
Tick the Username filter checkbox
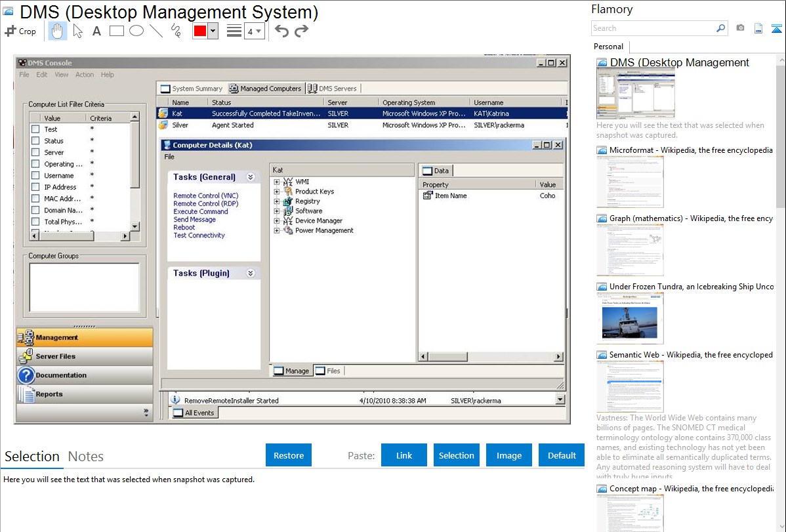(35, 176)
